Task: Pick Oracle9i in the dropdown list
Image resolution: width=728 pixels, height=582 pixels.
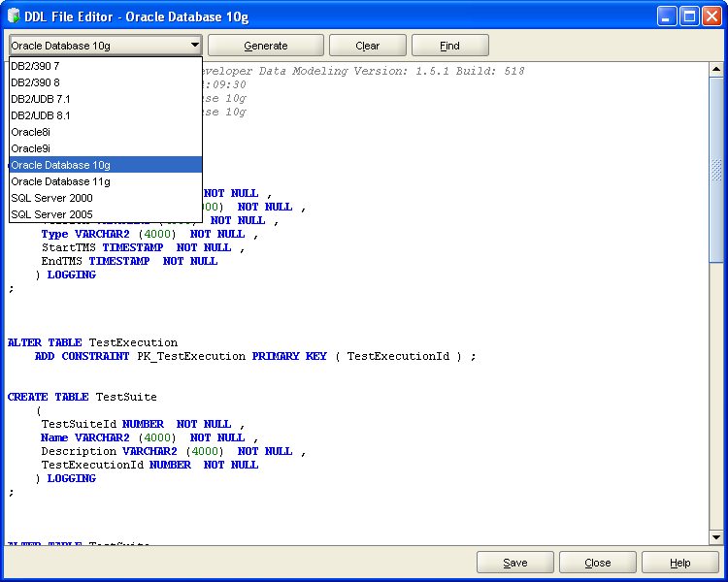Action: [x=106, y=148]
